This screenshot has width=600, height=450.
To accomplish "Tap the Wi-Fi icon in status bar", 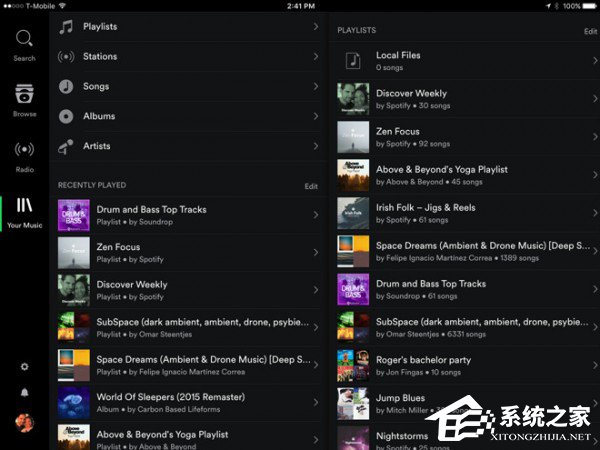I will 62,6.
